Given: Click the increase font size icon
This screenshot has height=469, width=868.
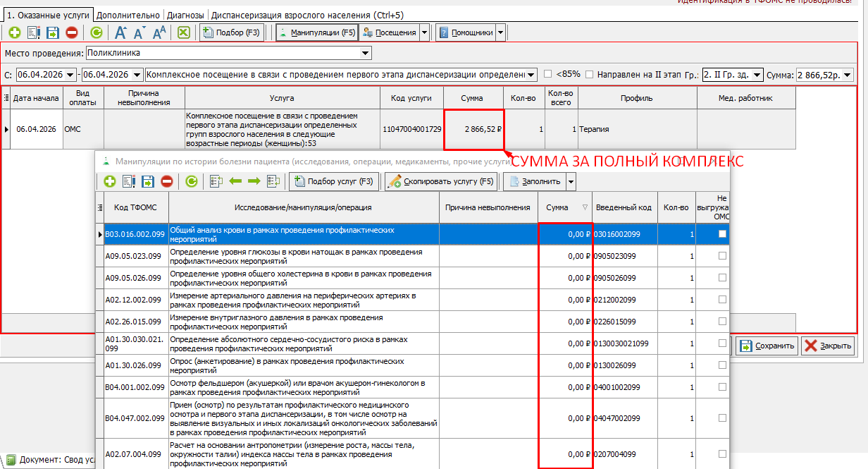Looking at the screenshot, I should pyautogui.click(x=120, y=32).
